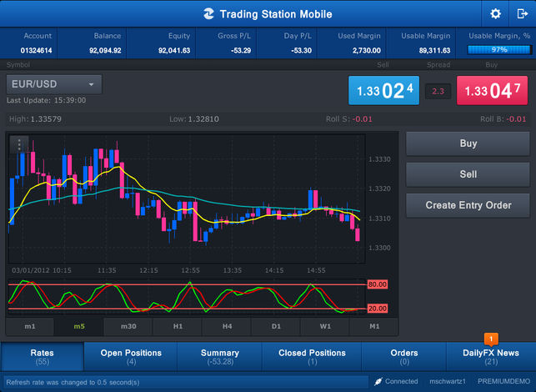Select the m1 timeframe
Screen dimensions: 536x392
pos(30,326)
